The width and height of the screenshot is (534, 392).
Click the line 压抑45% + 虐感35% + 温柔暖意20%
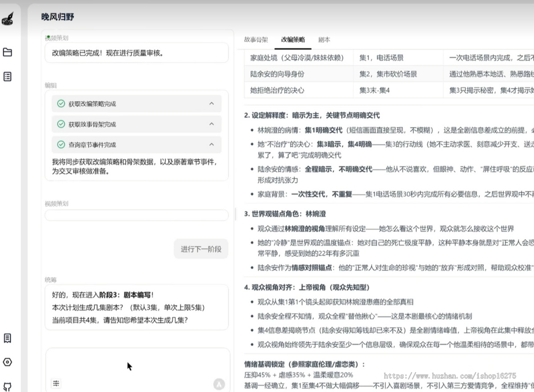click(x=299, y=375)
